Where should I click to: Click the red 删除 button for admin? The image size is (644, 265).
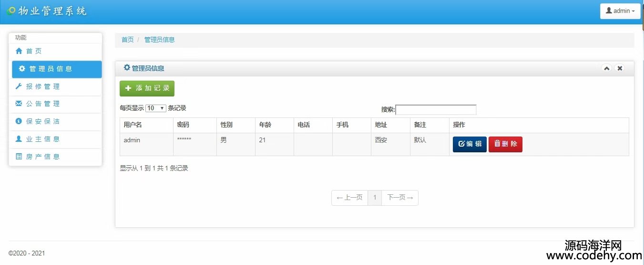(505, 144)
